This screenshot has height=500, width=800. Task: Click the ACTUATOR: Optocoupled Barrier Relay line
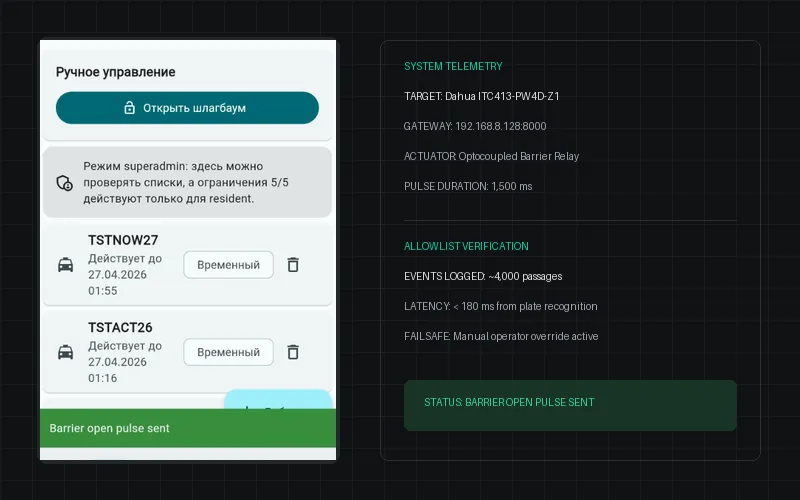491,156
